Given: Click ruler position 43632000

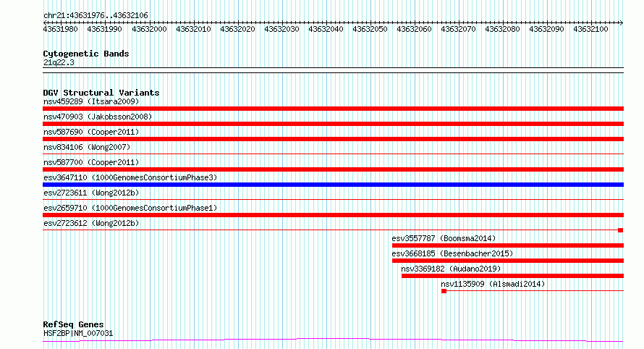Looking at the screenshot, I should click(149, 29).
